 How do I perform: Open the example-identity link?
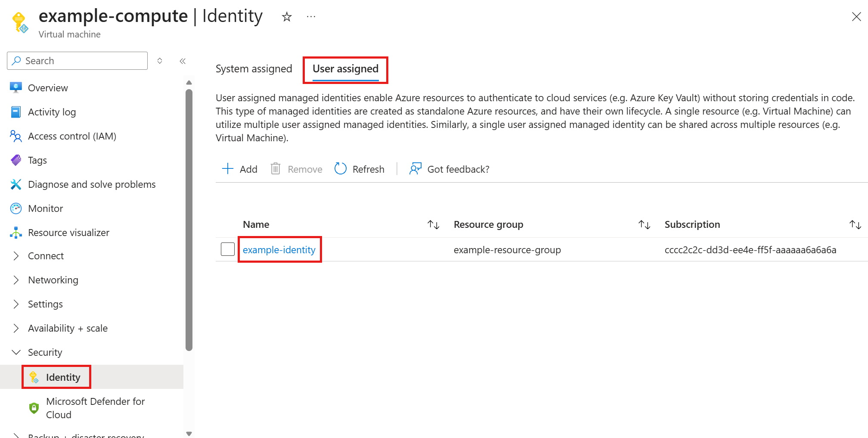click(x=279, y=249)
